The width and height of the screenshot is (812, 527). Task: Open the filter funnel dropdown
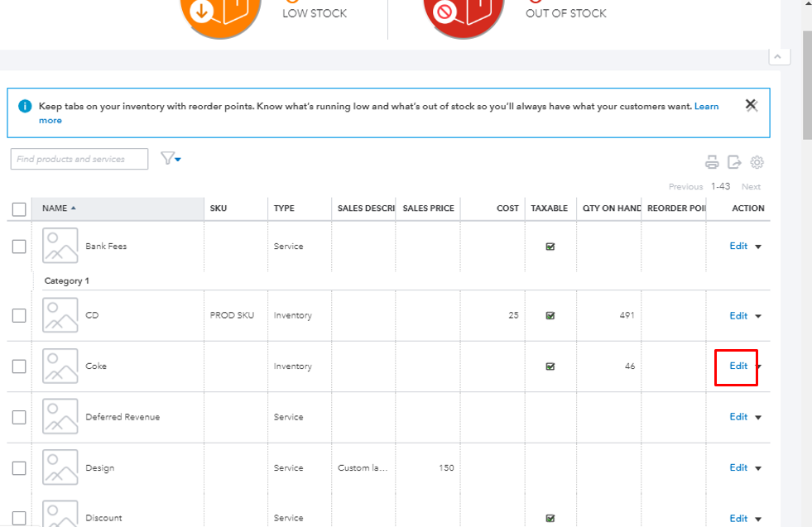[171, 158]
